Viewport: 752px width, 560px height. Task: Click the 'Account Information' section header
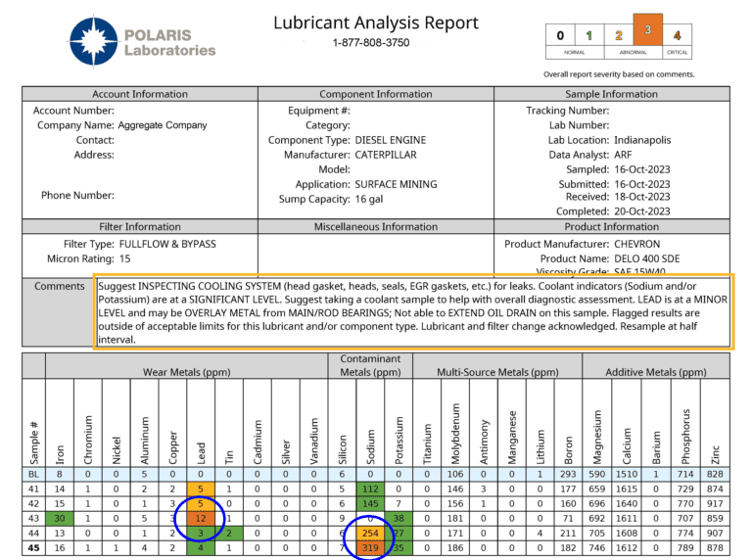140,94
